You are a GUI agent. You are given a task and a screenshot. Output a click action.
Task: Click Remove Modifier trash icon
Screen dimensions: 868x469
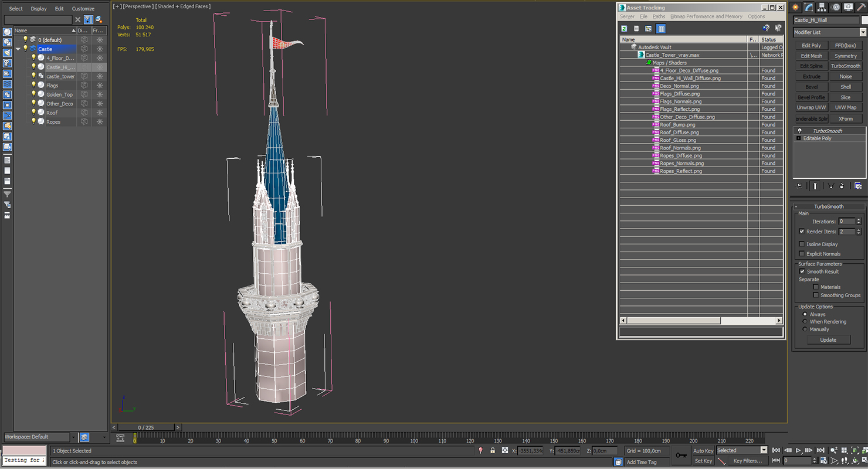[842, 186]
